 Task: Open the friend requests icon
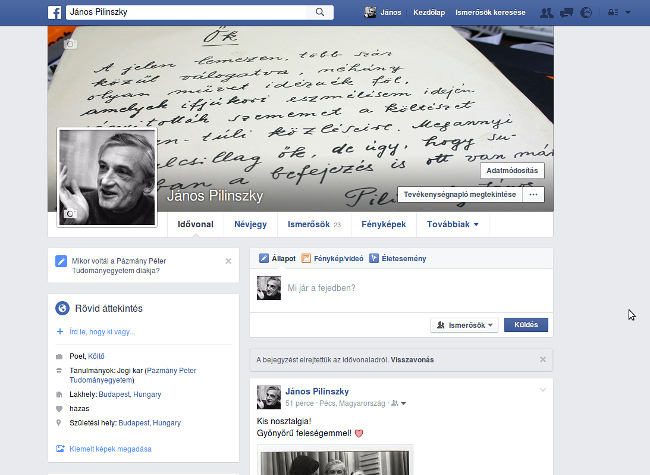[x=547, y=13]
